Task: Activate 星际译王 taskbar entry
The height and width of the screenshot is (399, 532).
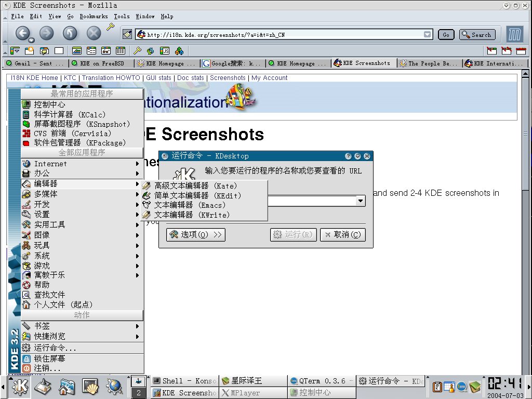Action: click(x=253, y=381)
